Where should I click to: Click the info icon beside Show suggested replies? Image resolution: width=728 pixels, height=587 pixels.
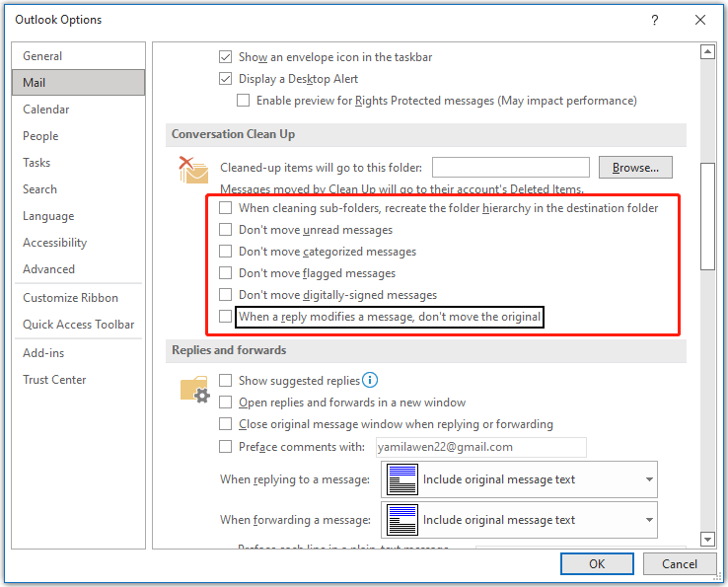[x=370, y=380]
